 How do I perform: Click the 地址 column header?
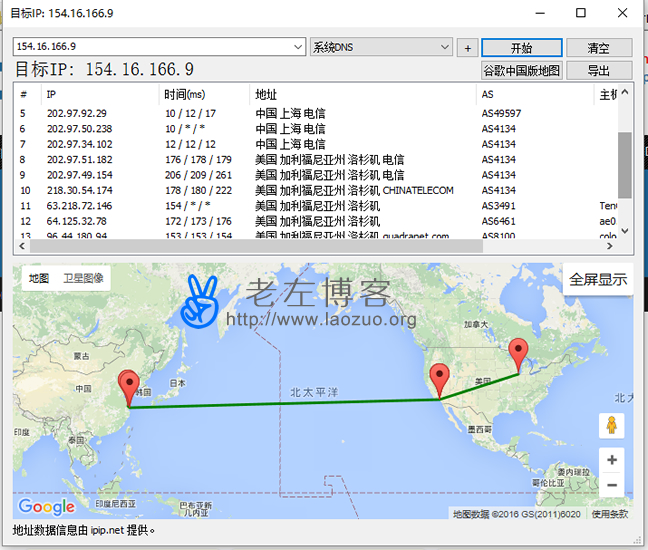pyautogui.click(x=266, y=94)
